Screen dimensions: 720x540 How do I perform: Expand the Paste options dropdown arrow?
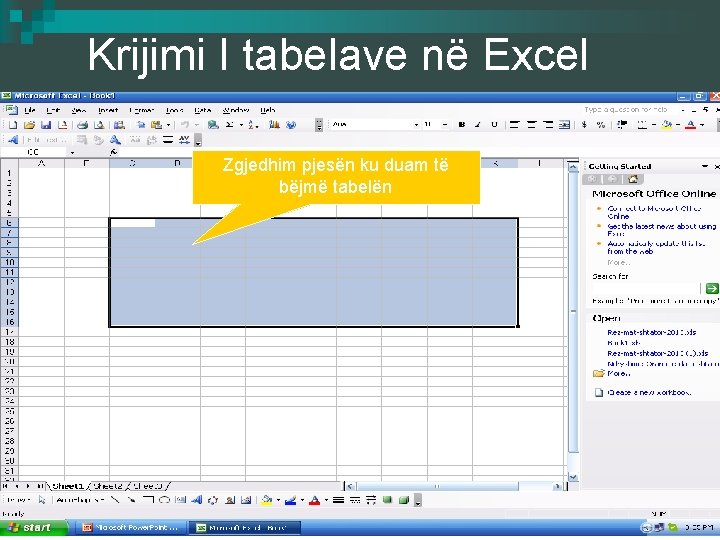click(168, 125)
